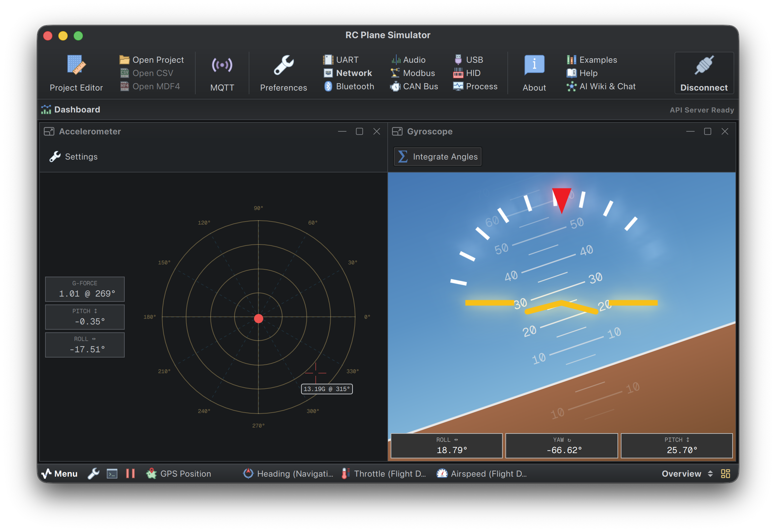Open the Bluetooth interface
776x532 pixels.
348,87
